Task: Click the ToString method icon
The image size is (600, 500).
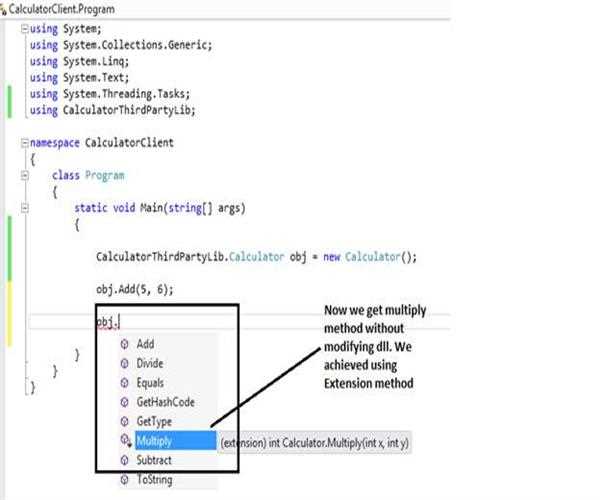Action: point(124,480)
